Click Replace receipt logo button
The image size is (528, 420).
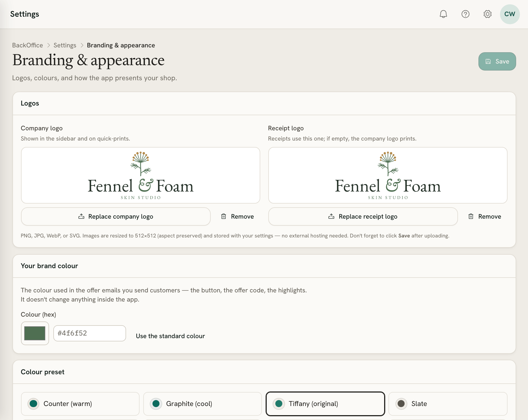[x=363, y=216]
